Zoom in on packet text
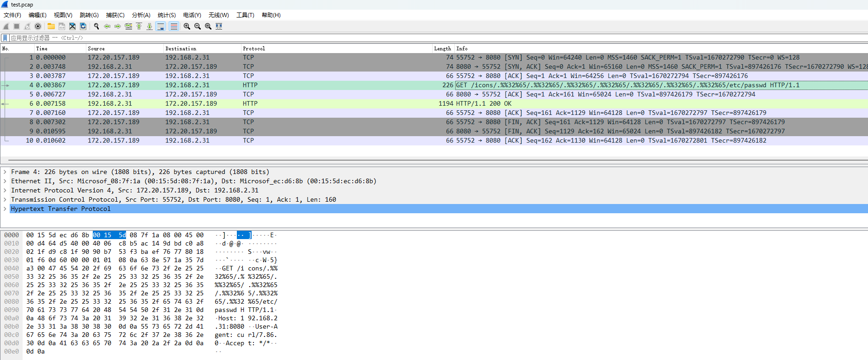This screenshot has width=868, height=360. (187, 26)
